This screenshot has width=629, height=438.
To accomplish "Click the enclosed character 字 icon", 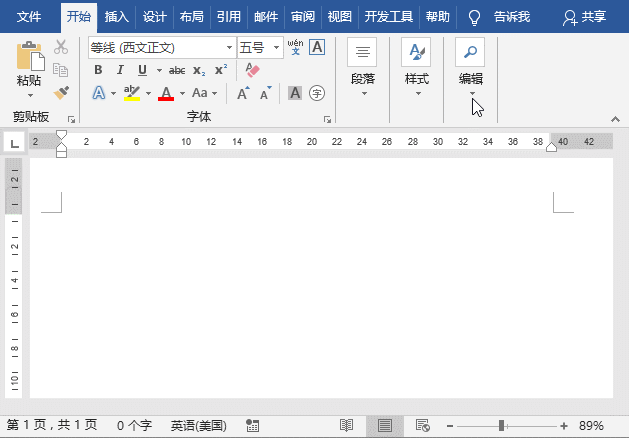I will [317, 93].
